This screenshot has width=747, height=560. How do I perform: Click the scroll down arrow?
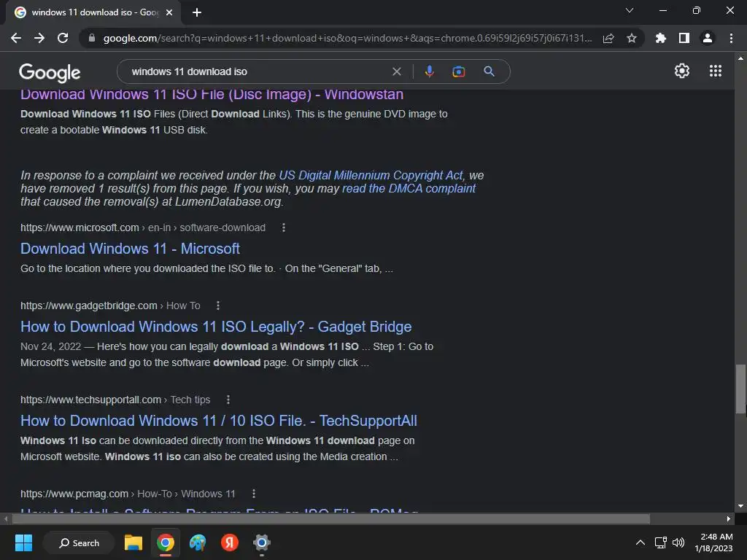(740, 506)
